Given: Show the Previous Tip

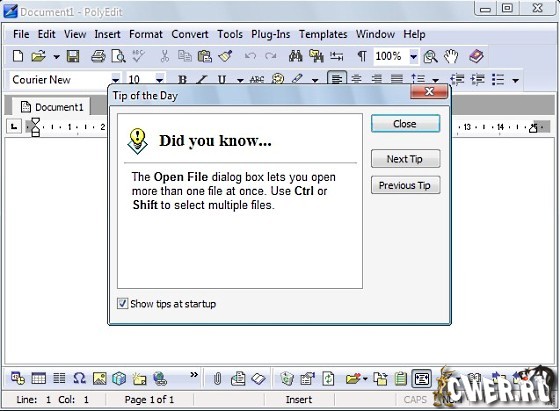Looking at the screenshot, I should coord(405,185).
